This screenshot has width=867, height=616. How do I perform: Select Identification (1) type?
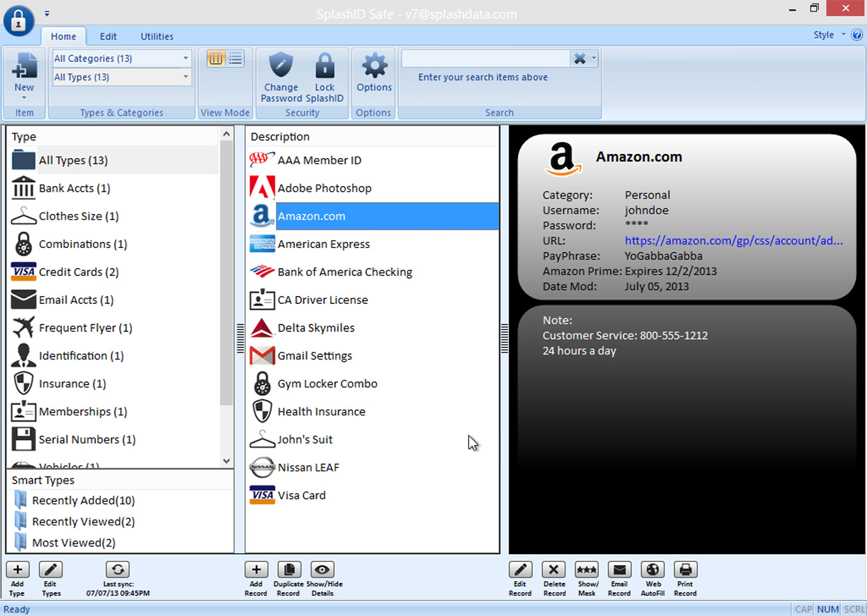pos(115,356)
